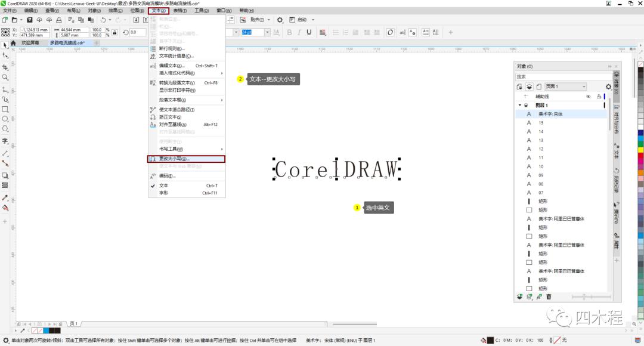Select the Drop Shadow tool

click(x=5, y=175)
